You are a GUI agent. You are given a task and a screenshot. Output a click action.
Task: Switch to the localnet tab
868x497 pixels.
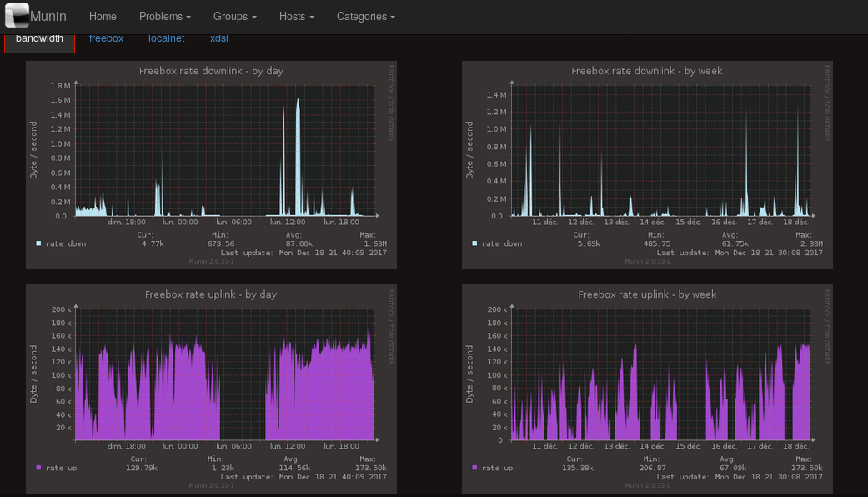coord(166,38)
